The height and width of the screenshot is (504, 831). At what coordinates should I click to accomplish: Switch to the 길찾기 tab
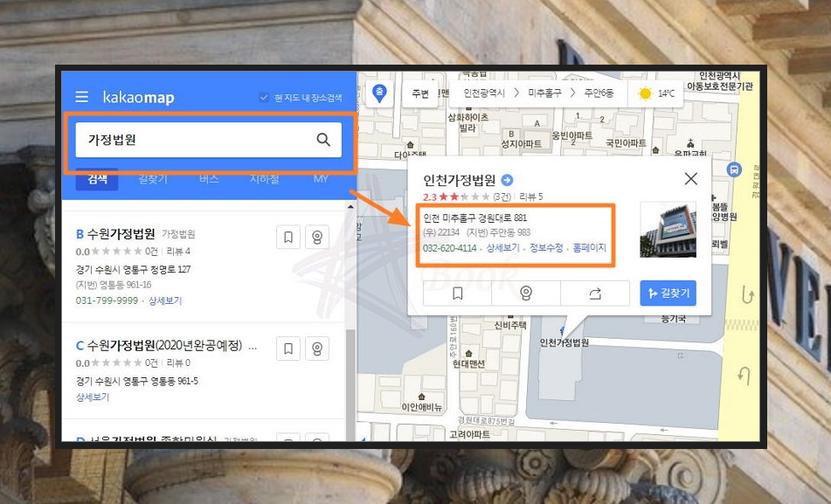[x=153, y=179]
